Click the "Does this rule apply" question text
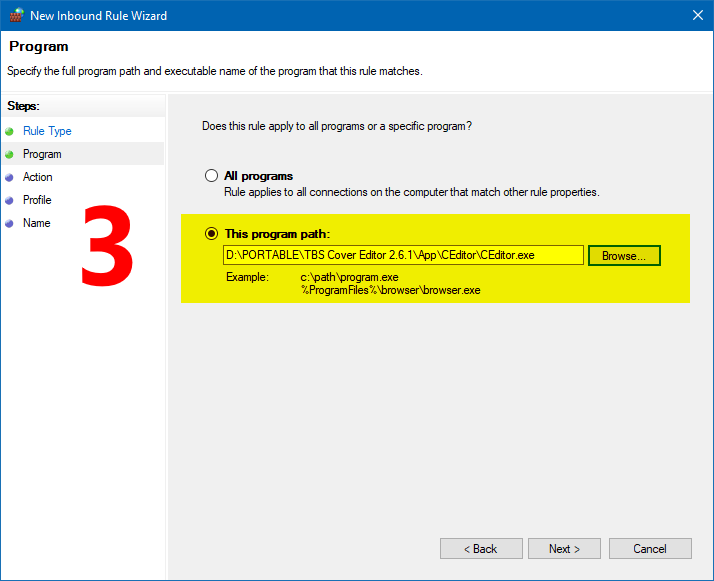 (x=337, y=126)
